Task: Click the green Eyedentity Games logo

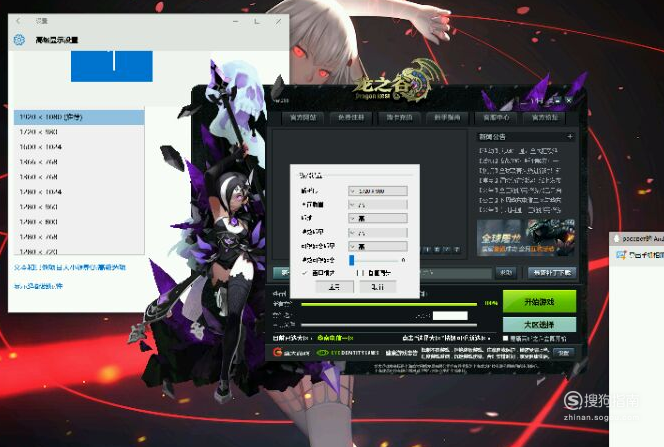Action: (347, 353)
